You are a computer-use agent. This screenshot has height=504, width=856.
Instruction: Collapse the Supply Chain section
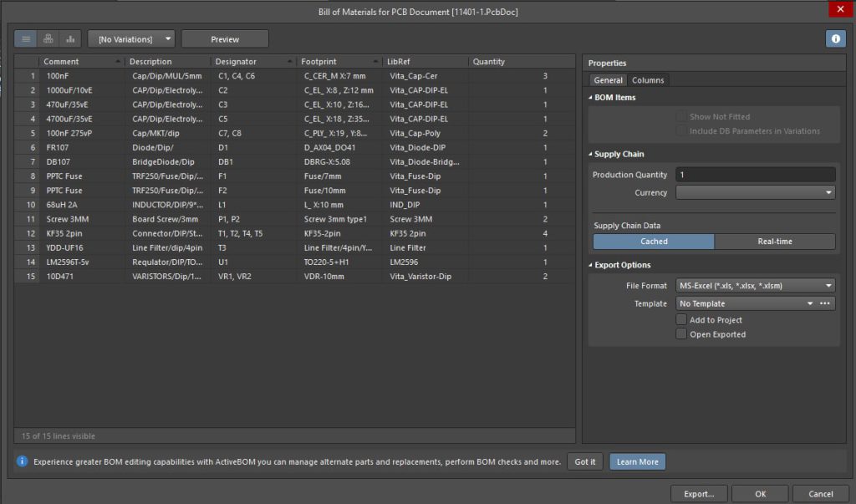(x=590, y=155)
